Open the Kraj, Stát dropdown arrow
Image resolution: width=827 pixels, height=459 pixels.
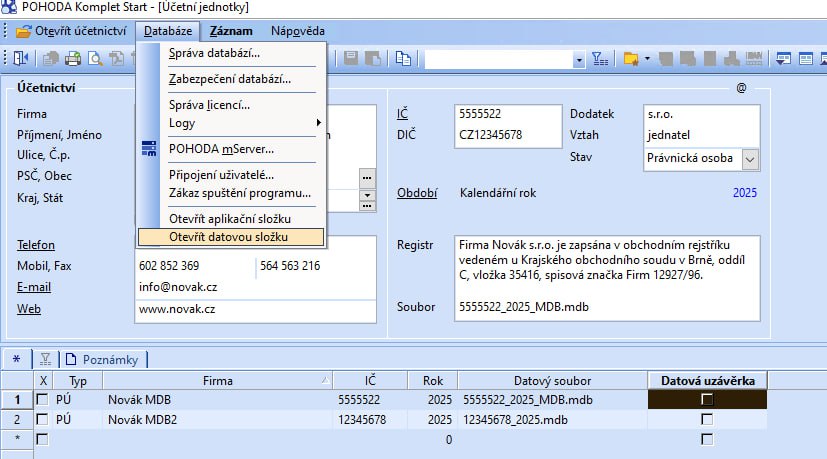[x=367, y=195]
